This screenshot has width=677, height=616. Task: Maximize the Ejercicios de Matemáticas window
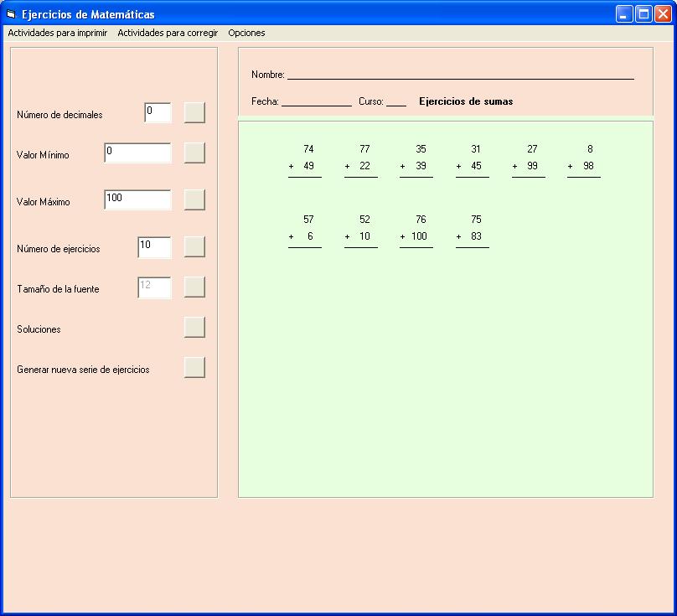643,14
